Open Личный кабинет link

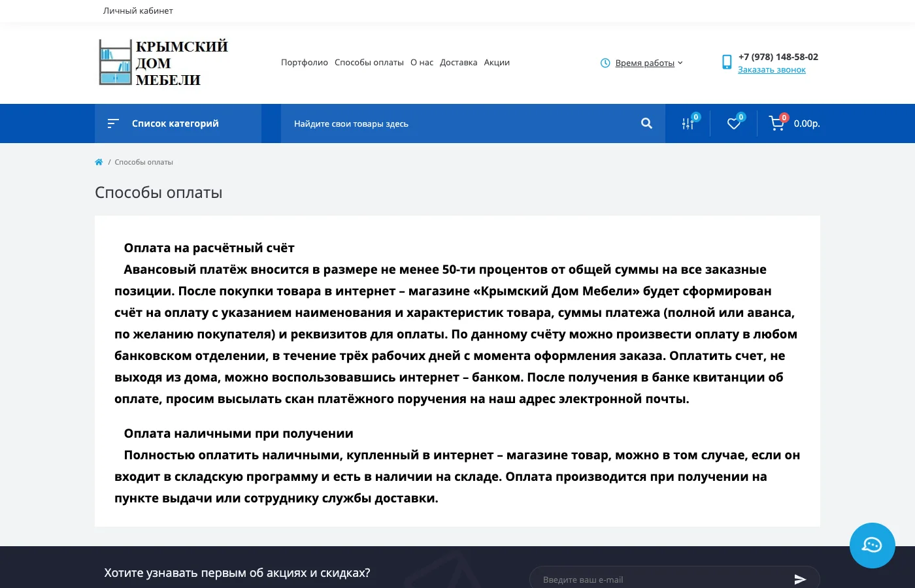[138, 10]
